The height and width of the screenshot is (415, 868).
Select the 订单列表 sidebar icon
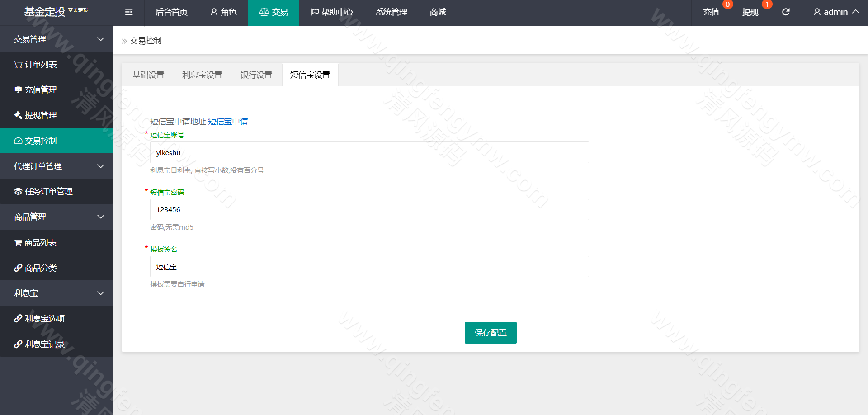tap(17, 64)
